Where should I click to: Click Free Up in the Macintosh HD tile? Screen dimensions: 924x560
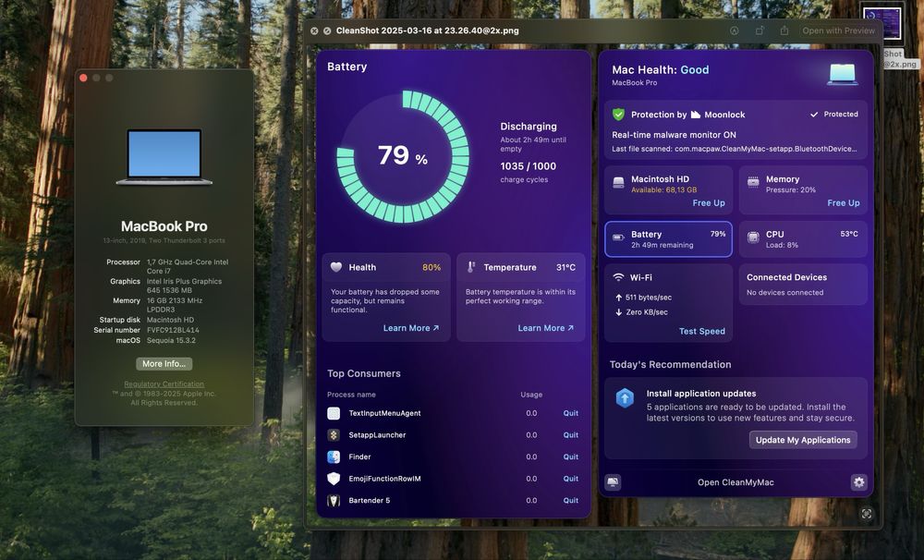[x=709, y=202]
